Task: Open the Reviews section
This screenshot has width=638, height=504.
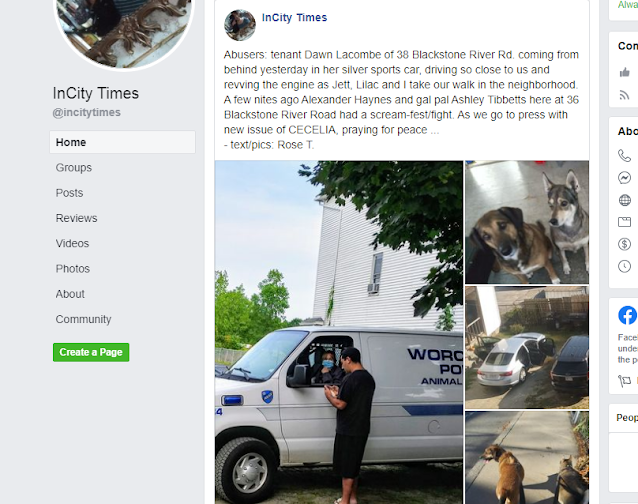Action: [x=76, y=218]
